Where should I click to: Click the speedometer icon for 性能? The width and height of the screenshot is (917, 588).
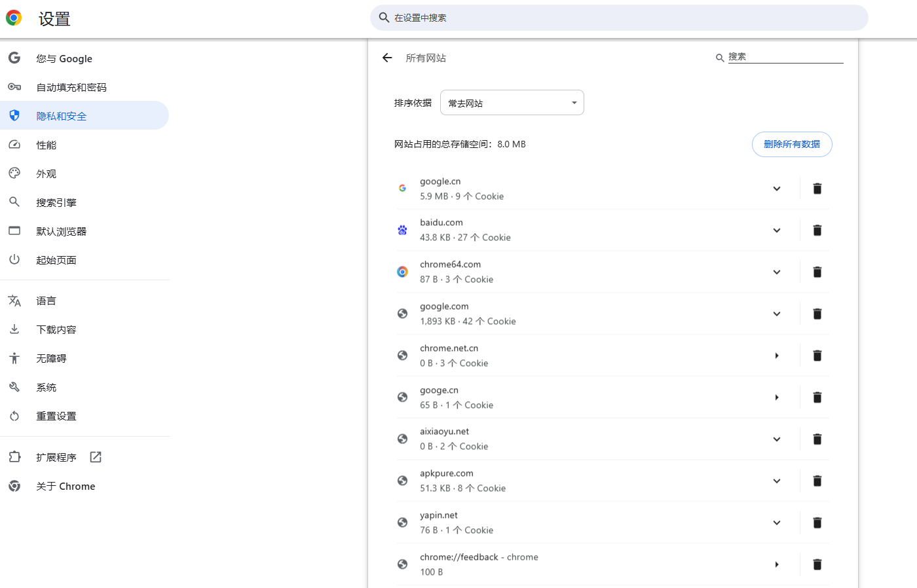pyautogui.click(x=14, y=145)
